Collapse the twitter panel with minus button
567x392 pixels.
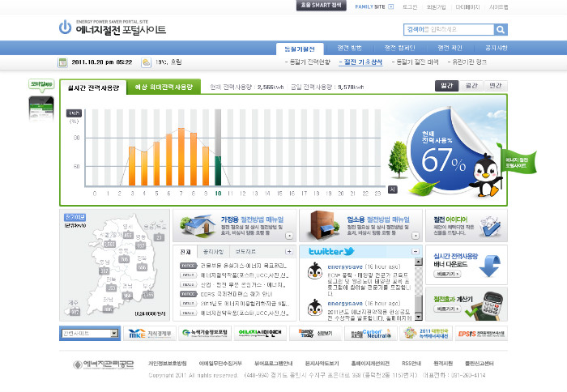point(416,251)
